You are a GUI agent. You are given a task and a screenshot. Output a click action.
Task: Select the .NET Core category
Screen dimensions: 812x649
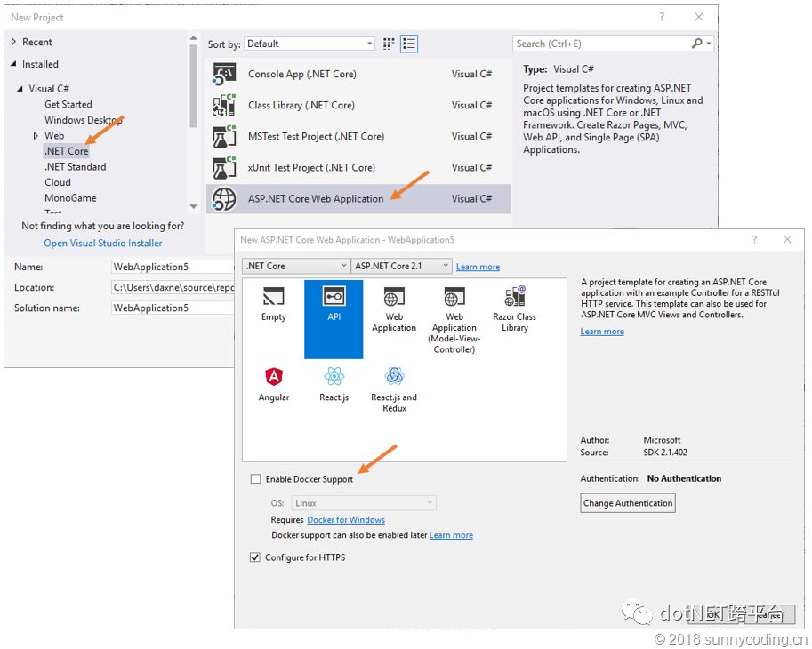click(x=67, y=151)
